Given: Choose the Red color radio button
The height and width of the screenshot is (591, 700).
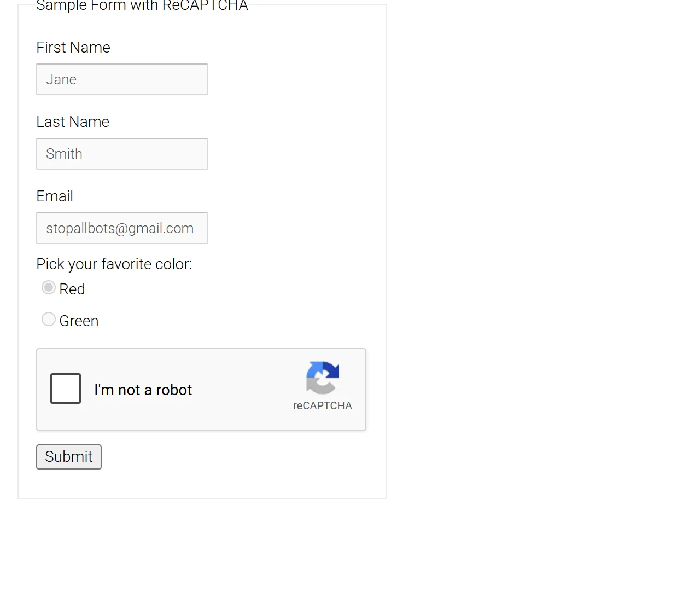Looking at the screenshot, I should (49, 288).
